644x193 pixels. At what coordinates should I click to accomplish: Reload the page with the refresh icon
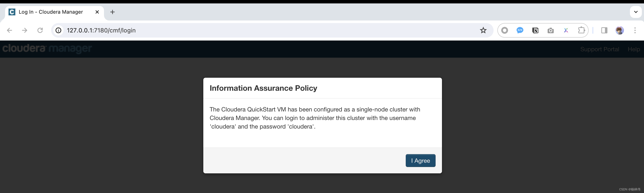[40, 30]
